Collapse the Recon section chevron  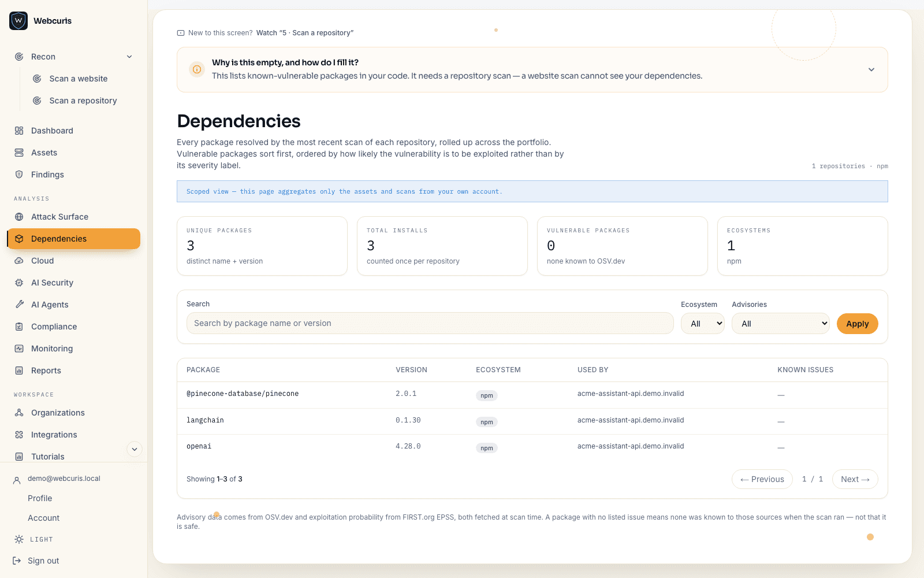click(129, 57)
